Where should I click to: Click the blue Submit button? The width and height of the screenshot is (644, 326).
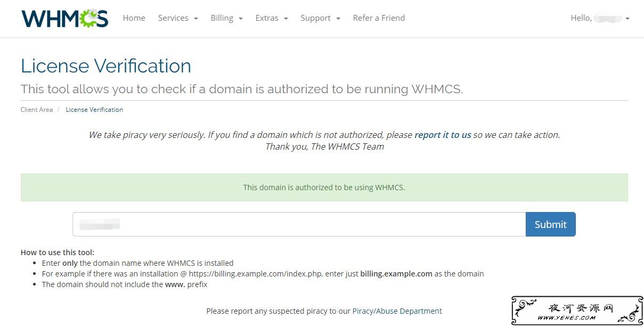click(550, 224)
